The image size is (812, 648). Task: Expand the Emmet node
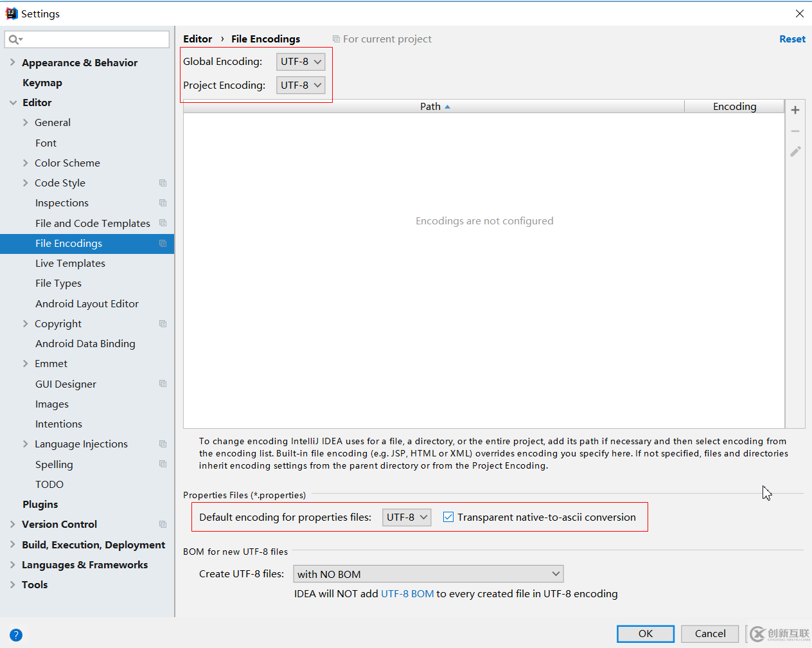click(26, 364)
